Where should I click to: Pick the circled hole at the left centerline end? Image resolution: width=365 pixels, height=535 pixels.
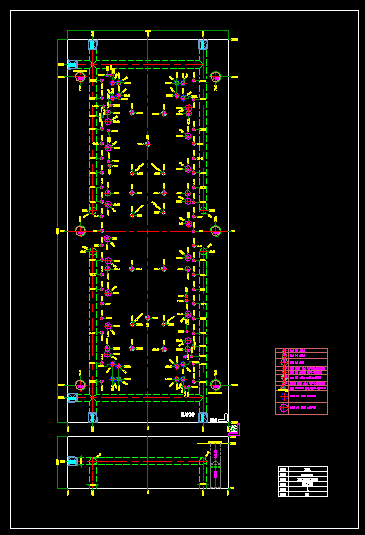pos(80,231)
